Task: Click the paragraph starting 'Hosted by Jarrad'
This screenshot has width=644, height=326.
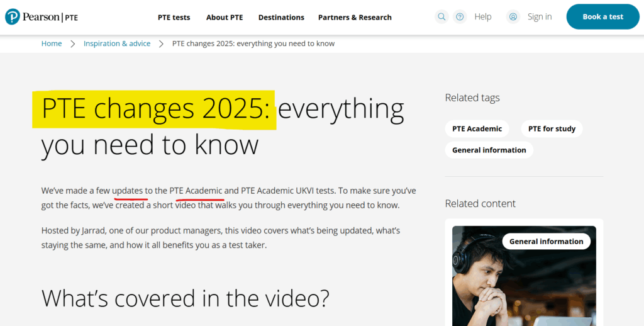Action: 221,238
